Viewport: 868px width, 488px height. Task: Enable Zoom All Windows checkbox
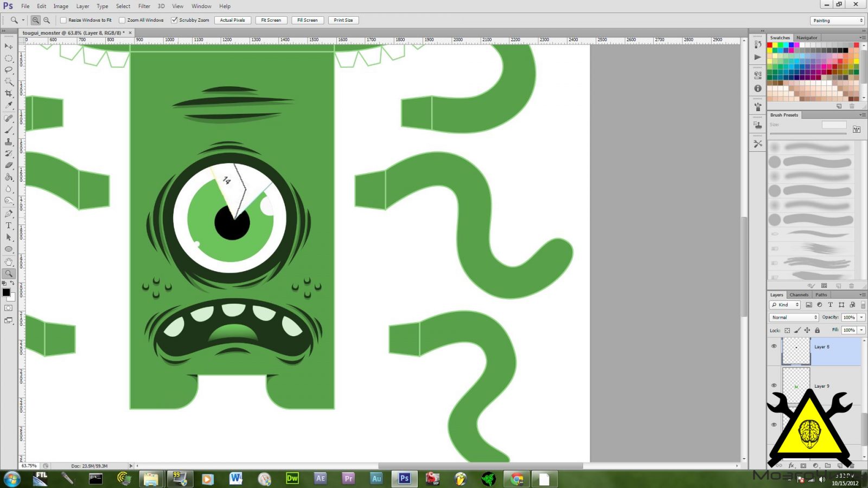pyautogui.click(x=122, y=20)
